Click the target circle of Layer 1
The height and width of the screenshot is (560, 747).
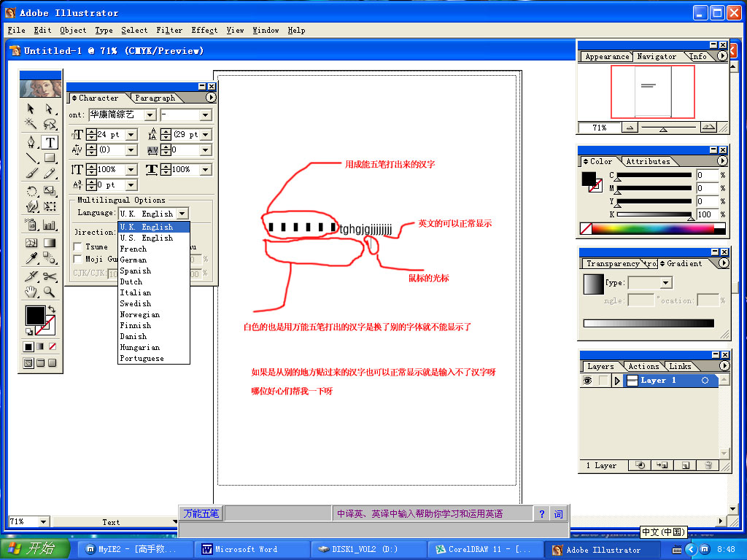tap(705, 381)
